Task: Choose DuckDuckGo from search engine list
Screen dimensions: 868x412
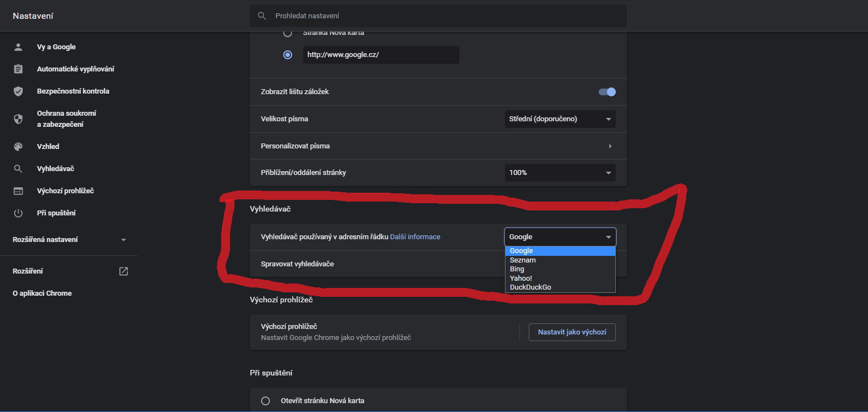Action: [x=530, y=287]
